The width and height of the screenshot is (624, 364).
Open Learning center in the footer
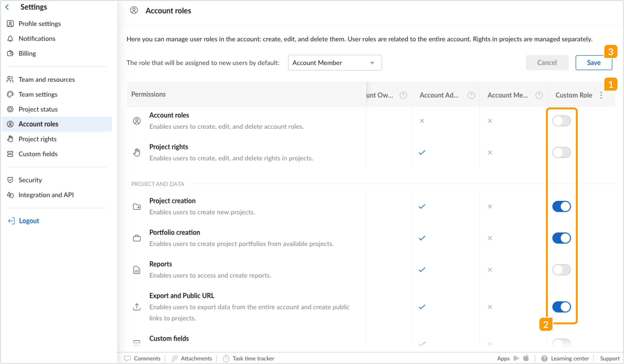tap(570, 358)
